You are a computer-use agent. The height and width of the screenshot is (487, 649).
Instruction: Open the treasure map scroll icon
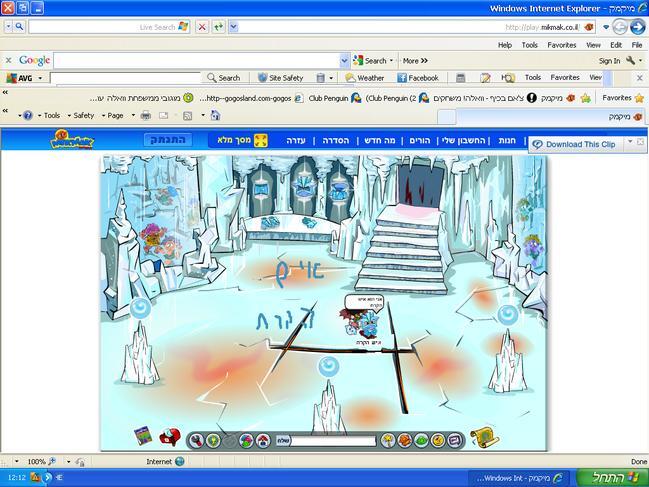(x=484, y=437)
